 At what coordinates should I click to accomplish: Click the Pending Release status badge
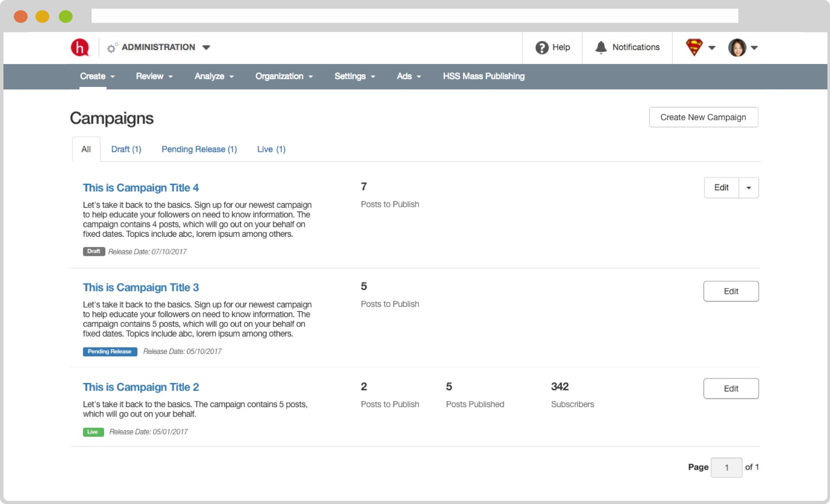110,351
